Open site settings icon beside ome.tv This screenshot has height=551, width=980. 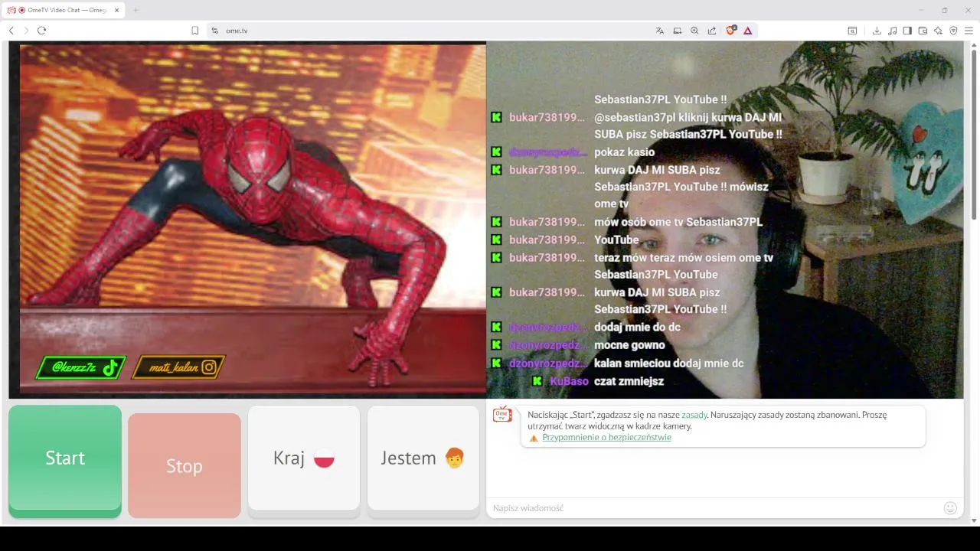(215, 31)
